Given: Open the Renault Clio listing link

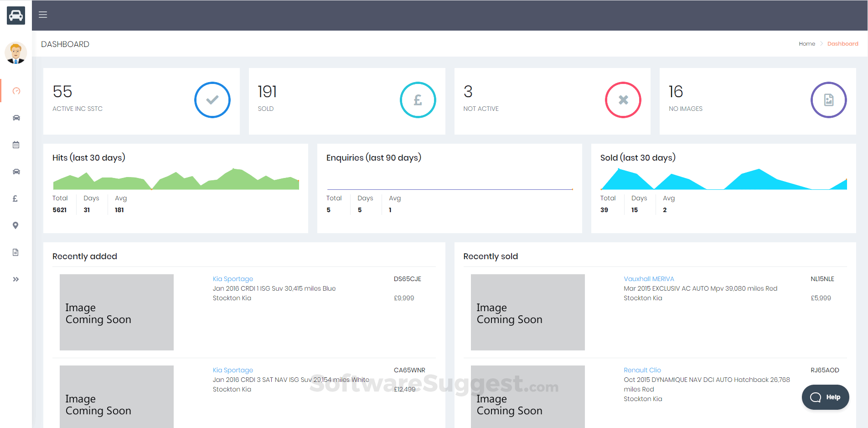Looking at the screenshot, I should click(x=642, y=370).
